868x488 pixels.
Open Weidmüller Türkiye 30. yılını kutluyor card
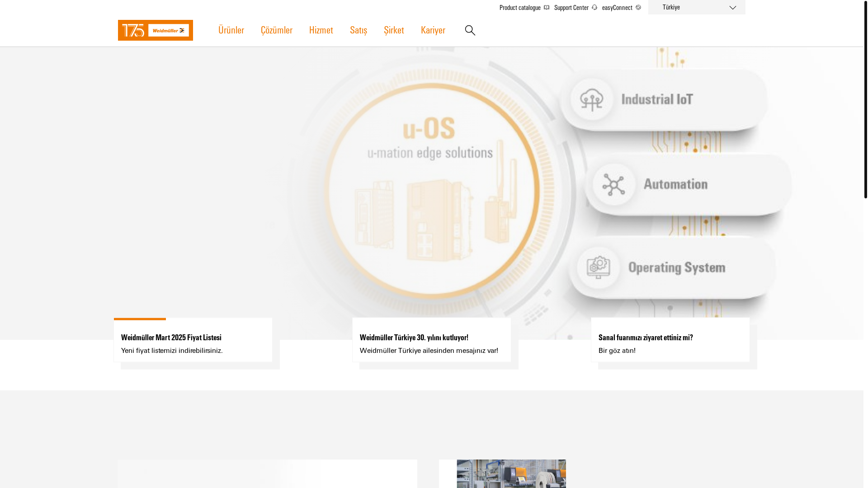coord(432,340)
